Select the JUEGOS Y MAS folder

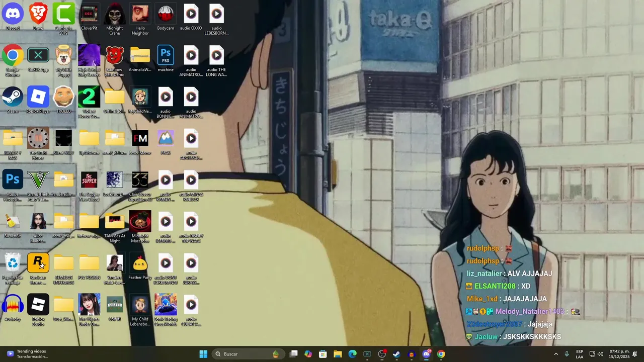13,144
